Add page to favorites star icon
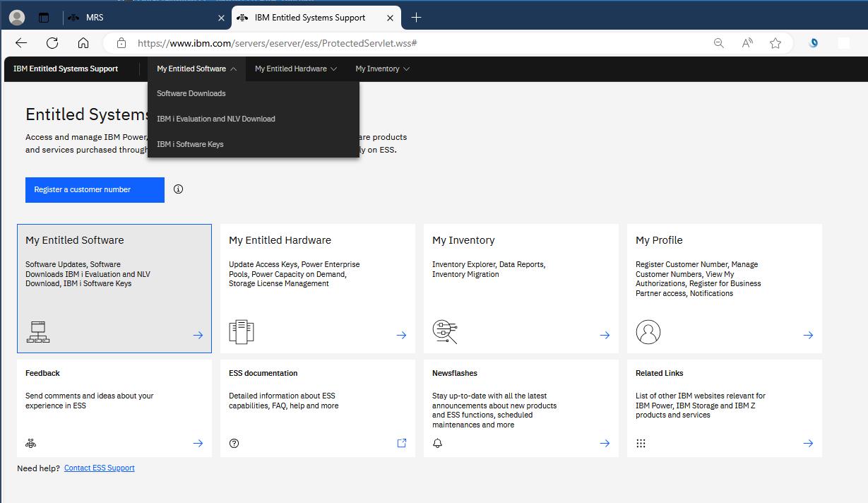Image resolution: width=868 pixels, height=503 pixels. pyautogui.click(x=775, y=43)
